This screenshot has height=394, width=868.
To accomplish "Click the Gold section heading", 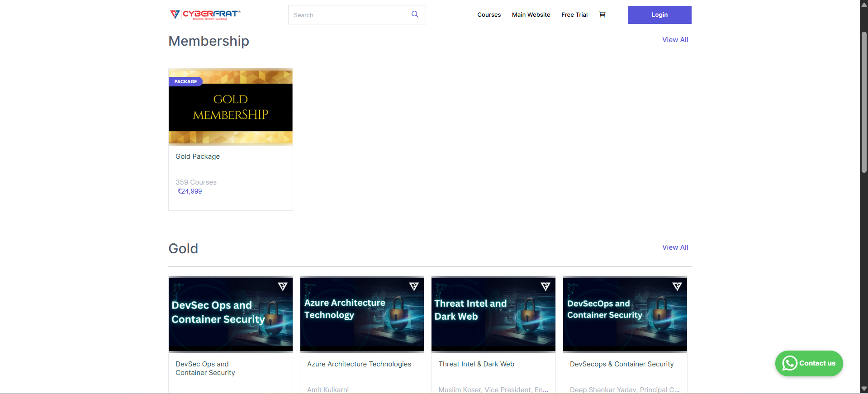I will [183, 249].
